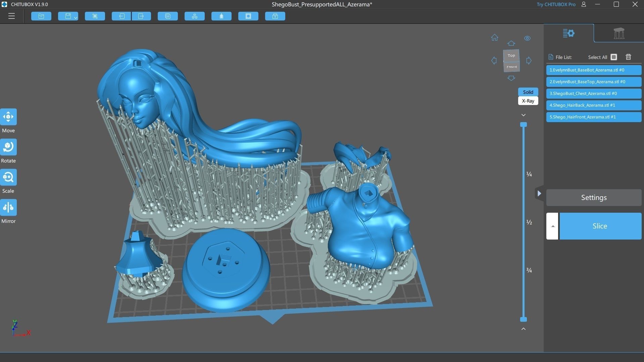Select the Mirror tool

click(x=8, y=207)
